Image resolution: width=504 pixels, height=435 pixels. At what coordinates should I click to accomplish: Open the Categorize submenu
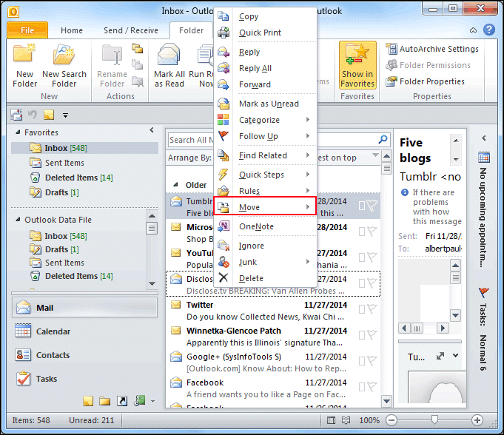(266, 120)
